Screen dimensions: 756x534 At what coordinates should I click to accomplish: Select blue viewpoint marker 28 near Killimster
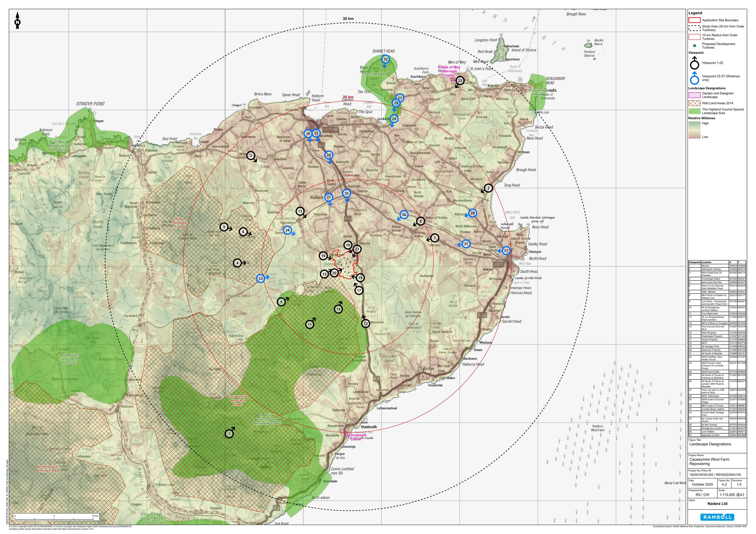coord(472,213)
